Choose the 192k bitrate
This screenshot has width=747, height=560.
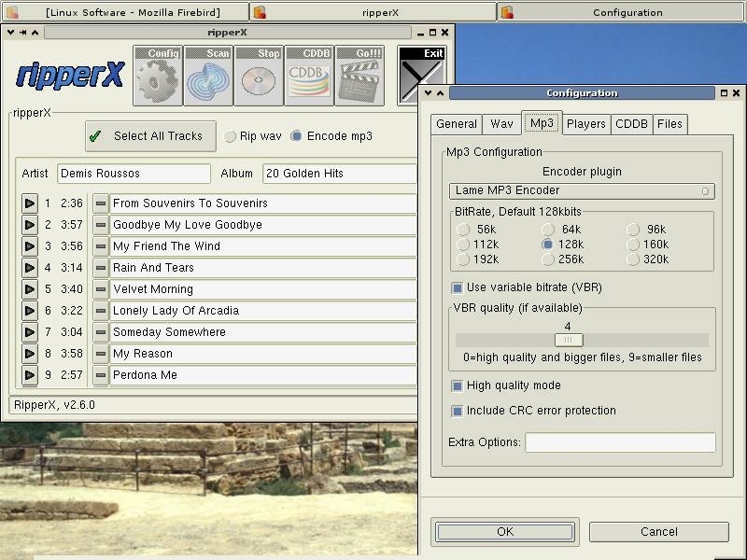[x=477, y=259]
